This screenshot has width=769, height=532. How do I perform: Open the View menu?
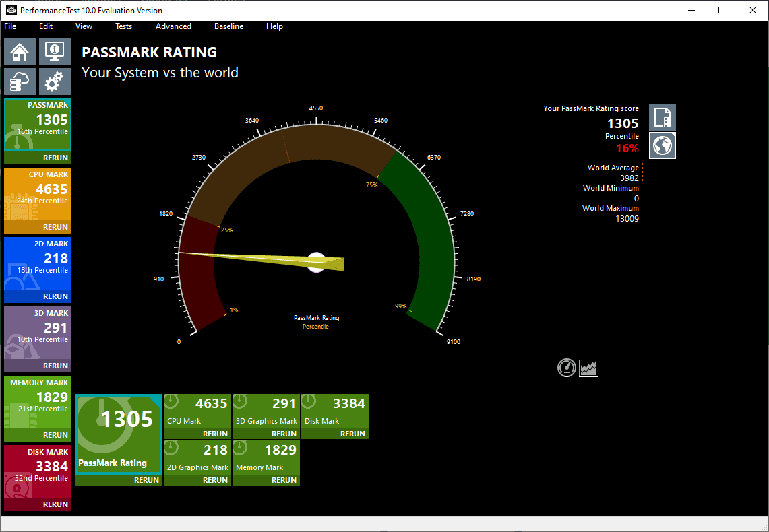(x=84, y=26)
